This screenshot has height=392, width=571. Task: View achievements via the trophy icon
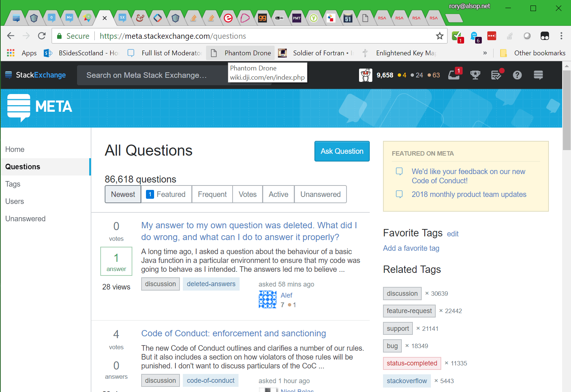(475, 75)
